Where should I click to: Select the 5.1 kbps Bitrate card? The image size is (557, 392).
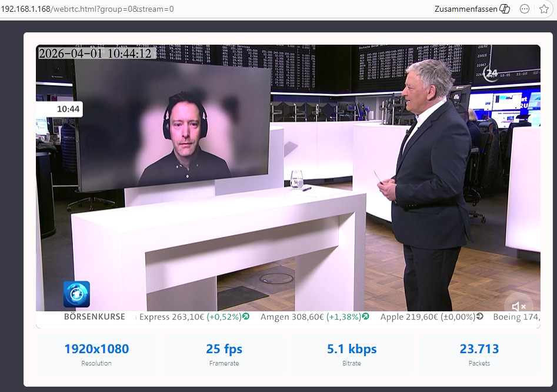pos(352,354)
